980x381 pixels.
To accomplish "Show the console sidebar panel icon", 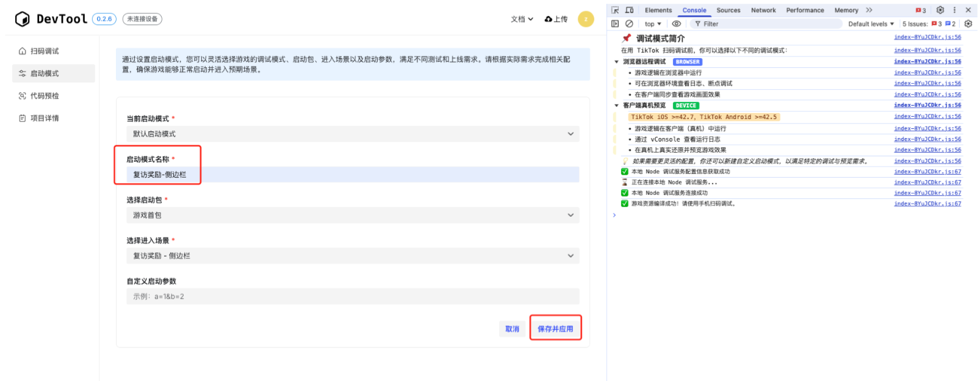I will [615, 24].
